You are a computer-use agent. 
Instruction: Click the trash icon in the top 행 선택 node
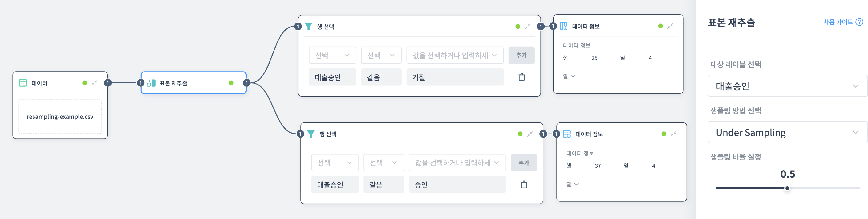tap(521, 77)
